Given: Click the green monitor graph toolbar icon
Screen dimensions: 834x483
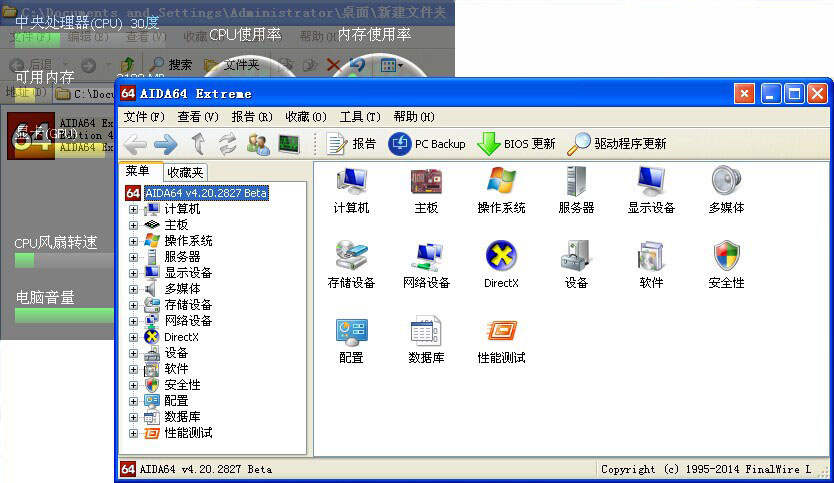Looking at the screenshot, I should point(289,144).
